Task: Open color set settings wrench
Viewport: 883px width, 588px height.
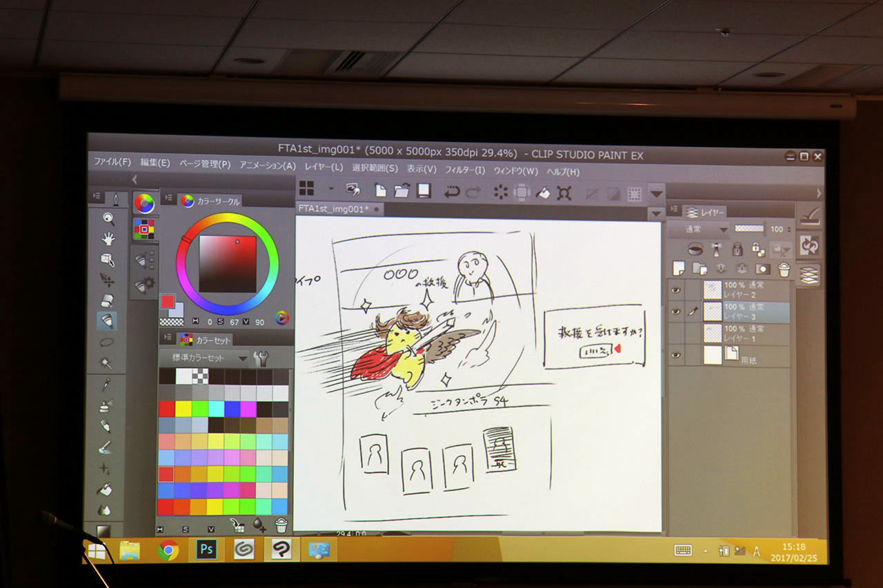Action: [261, 358]
